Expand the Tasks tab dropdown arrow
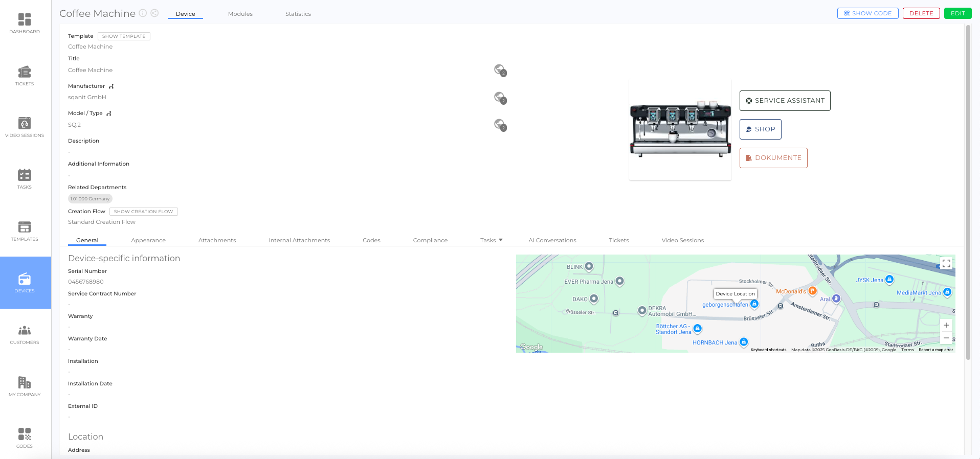980x459 pixels. [501, 240]
